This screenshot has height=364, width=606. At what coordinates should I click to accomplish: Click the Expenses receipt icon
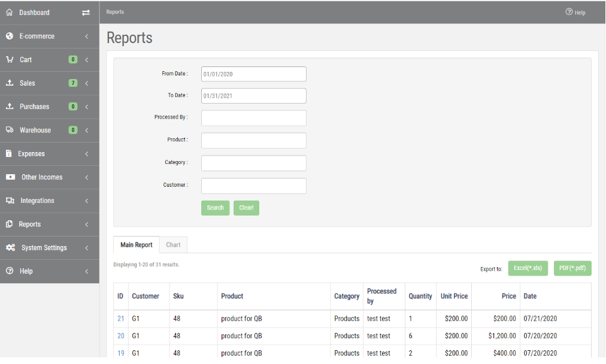coord(9,153)
